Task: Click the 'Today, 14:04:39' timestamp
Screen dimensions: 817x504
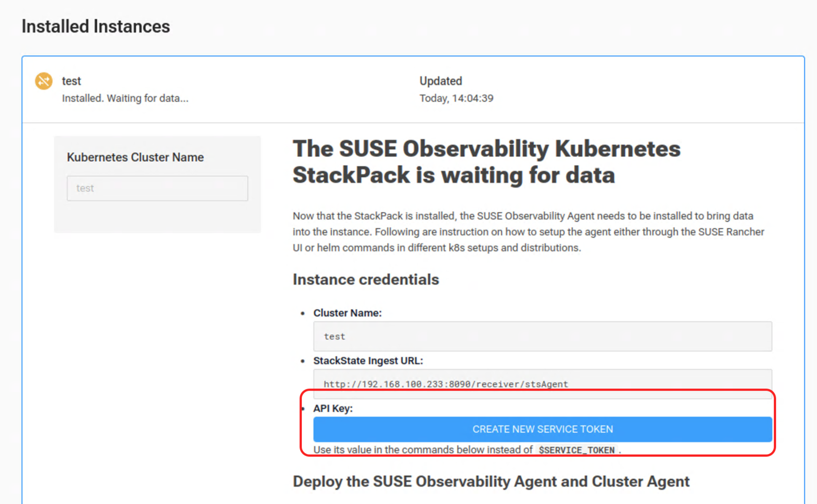Action: pyautogui.click(x=456, y=98)
